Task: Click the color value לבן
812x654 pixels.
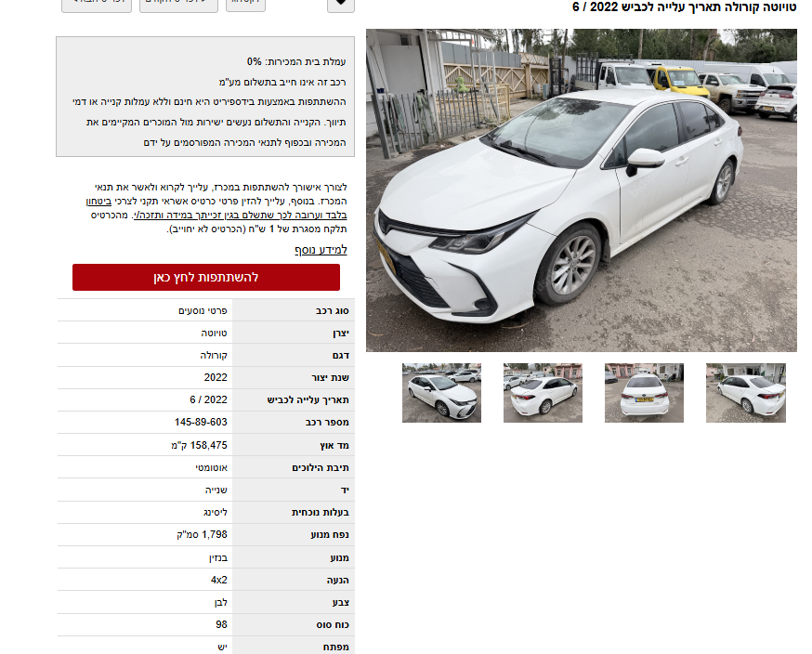Action: 220,602
